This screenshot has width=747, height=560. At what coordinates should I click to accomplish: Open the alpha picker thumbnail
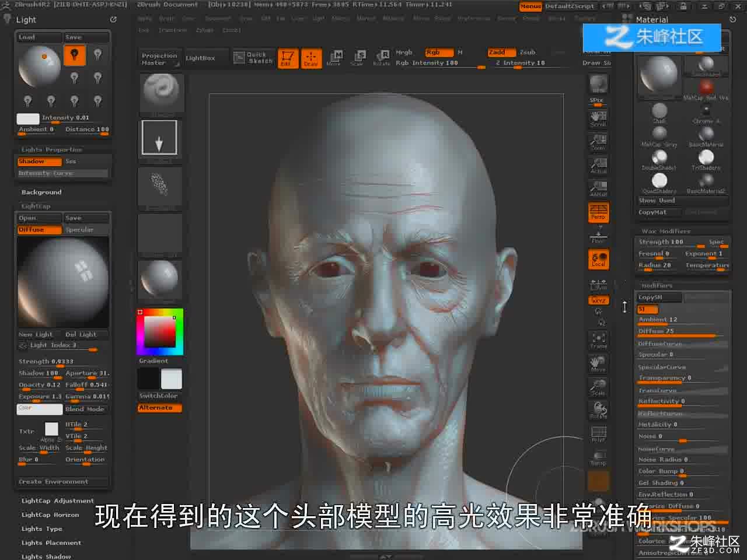[x=159, y=188]
